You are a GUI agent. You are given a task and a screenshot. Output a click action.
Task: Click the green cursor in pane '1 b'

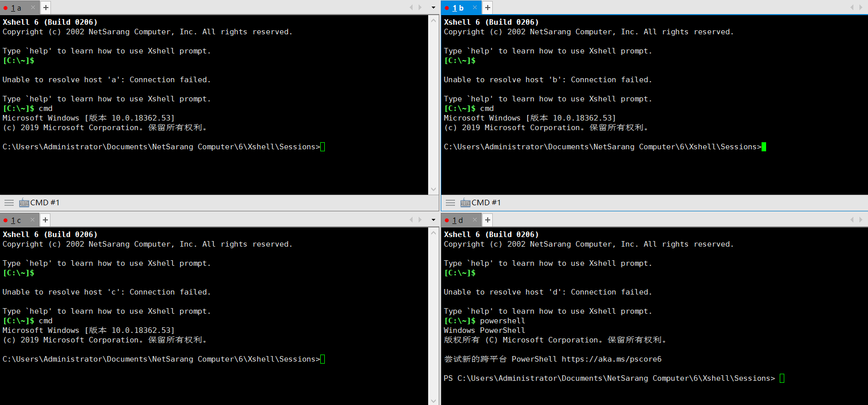tap(764, 147)
